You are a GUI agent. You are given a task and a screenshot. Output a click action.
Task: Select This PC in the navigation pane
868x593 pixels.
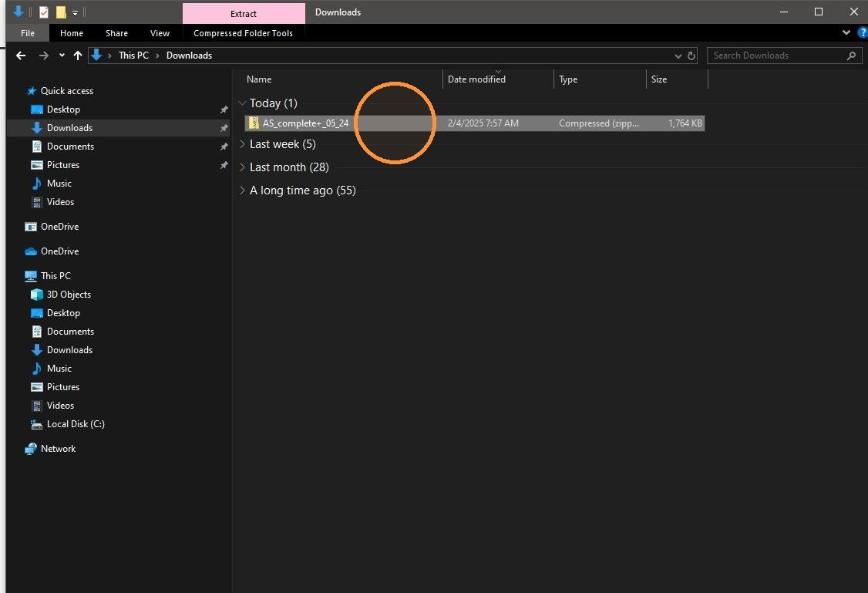[56, 276]
